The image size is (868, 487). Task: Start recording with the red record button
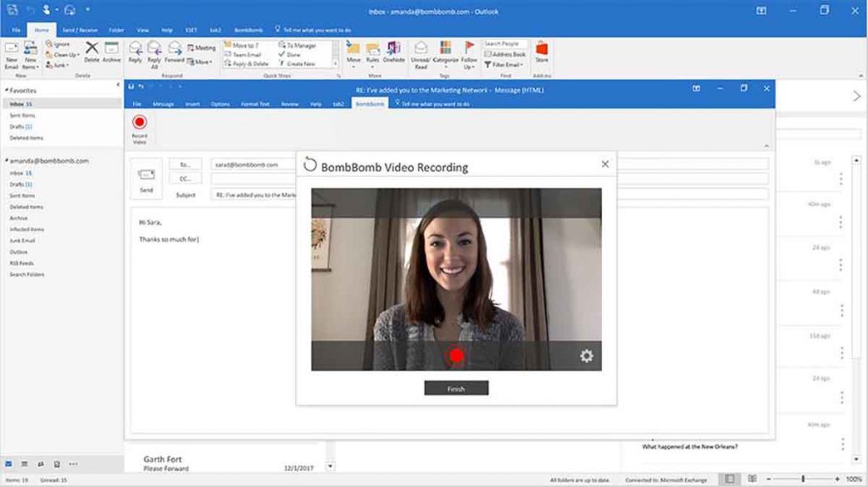click(x=456, y=356)
